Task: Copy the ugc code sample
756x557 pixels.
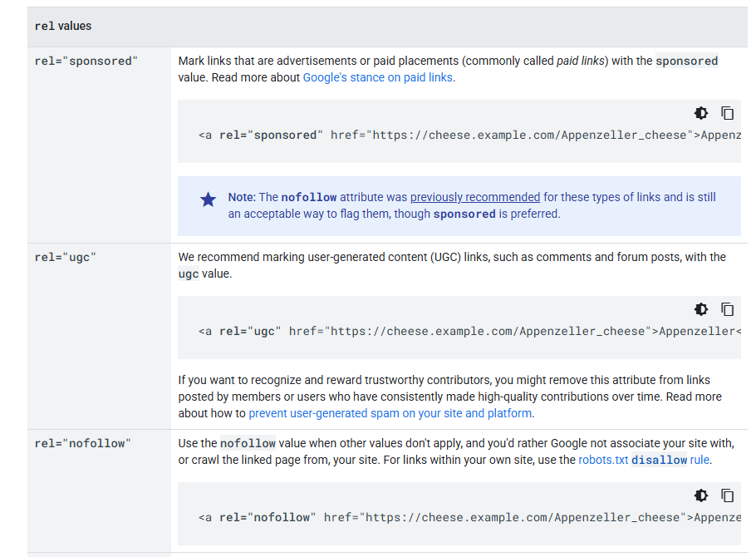Action: [727, 309]
